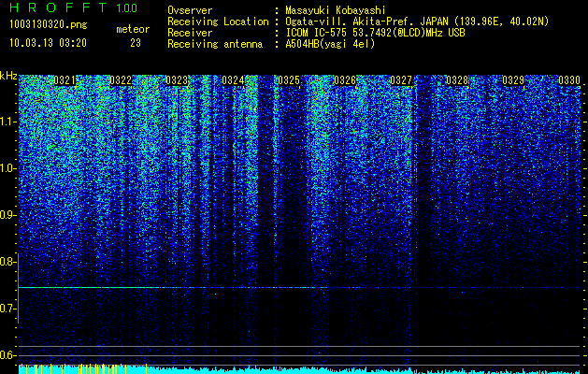Click the 0323 time marker

[177, 80]
